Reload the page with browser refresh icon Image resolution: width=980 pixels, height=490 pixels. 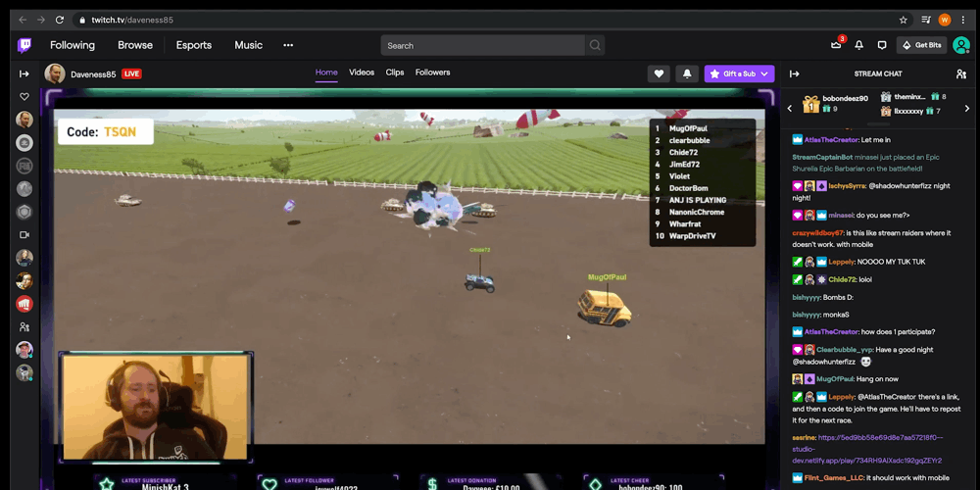tap(60, 20)
